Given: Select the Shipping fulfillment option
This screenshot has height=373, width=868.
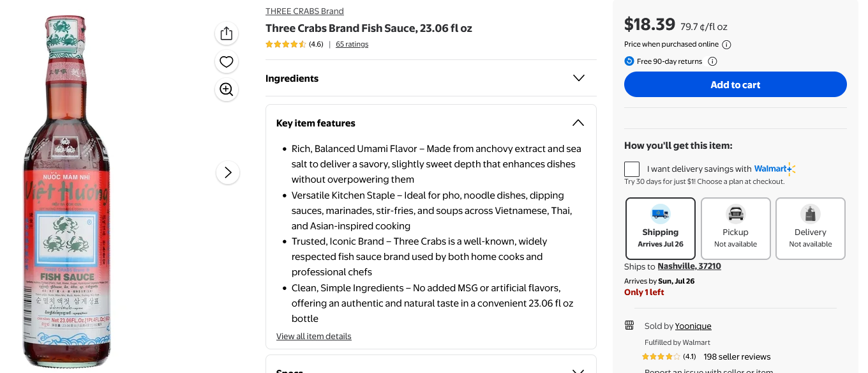Looking at the screenshot, I should (x=661, y=228).
